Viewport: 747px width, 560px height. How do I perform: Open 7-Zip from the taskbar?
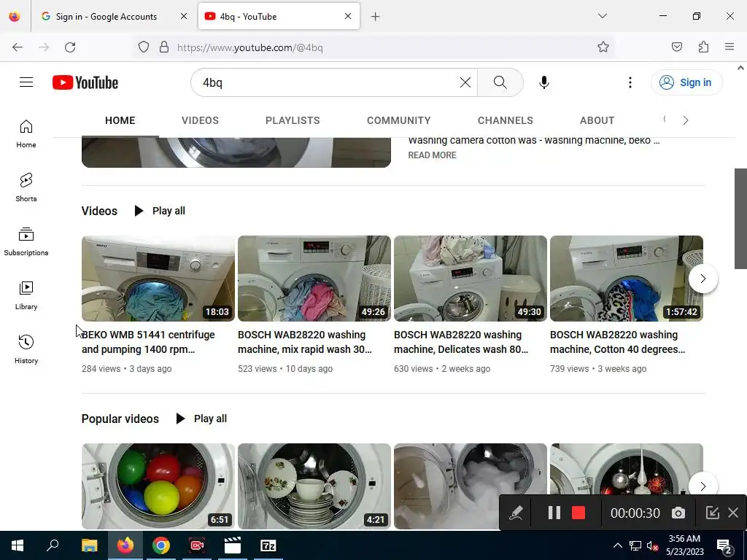pos(268,545)
